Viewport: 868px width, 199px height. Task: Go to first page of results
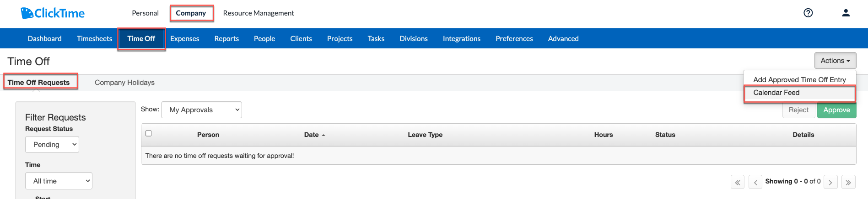[738, 182]
